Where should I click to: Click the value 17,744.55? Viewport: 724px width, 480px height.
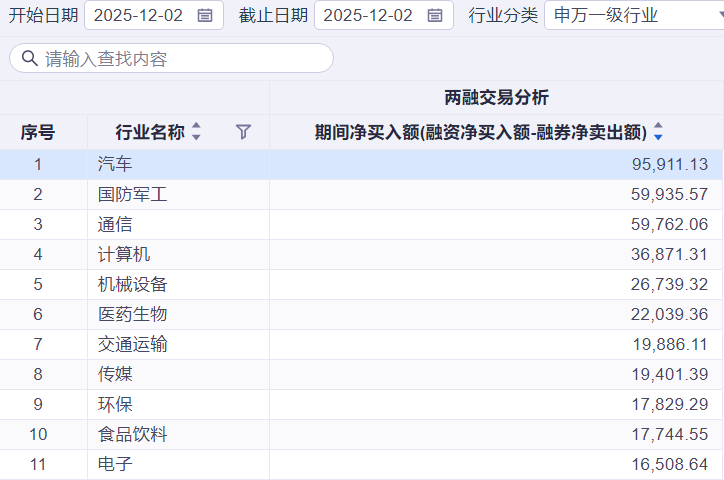pyautogui.click(x=670, y=434)
